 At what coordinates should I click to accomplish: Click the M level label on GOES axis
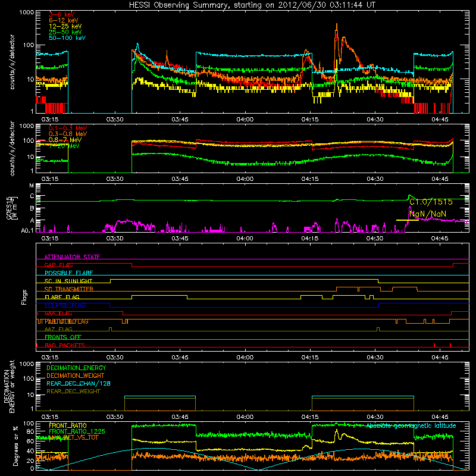[32, 186]
